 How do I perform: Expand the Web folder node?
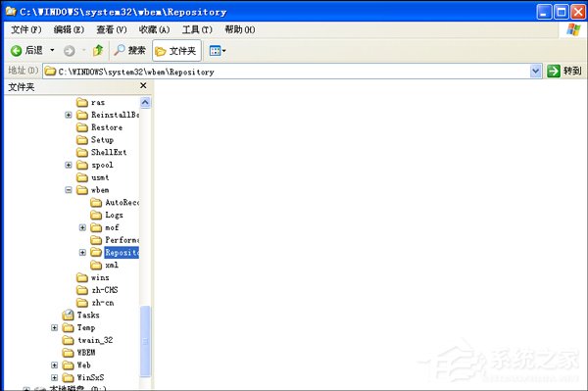pyautogui.click(x=54, y=366)
